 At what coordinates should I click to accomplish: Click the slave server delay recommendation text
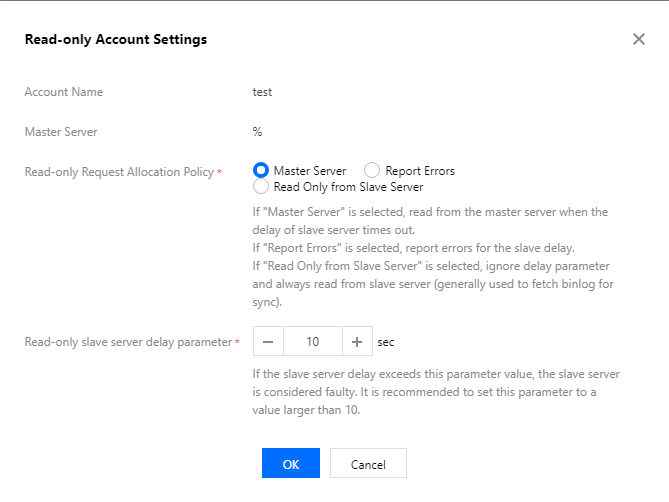tap(436, 391)
